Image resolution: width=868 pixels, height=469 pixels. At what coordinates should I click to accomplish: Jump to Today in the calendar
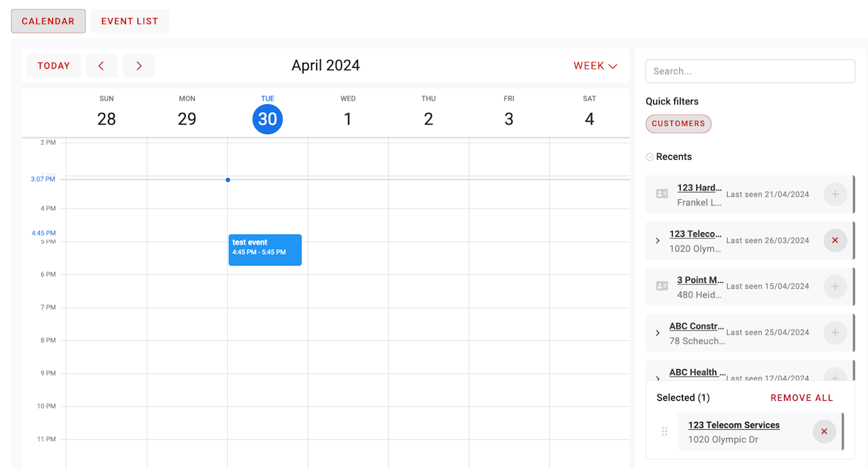54,66
